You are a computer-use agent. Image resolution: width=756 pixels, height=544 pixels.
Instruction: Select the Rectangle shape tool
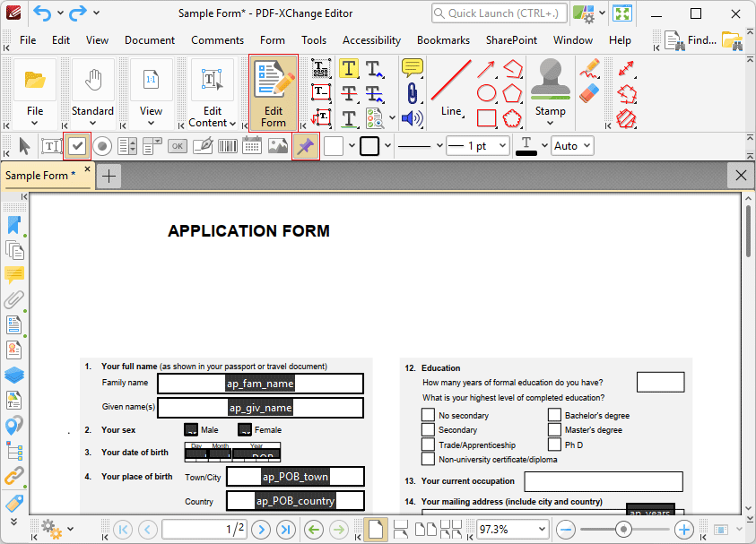(486, 118)
